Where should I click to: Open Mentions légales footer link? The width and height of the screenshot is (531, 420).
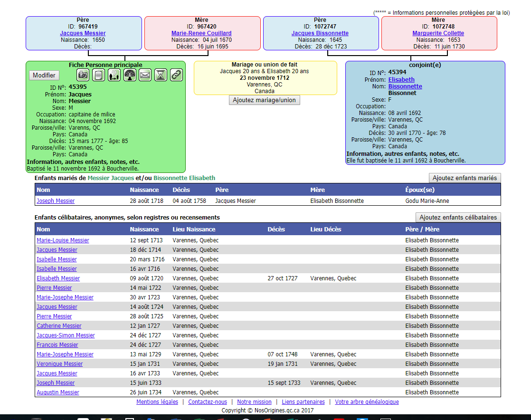(x=157, y=402)
